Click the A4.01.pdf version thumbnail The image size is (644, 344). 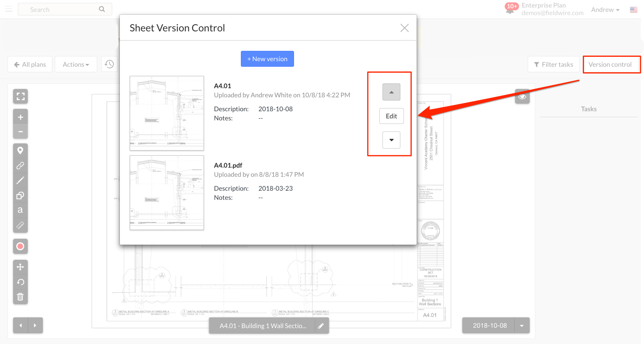[x=167, y=193]
